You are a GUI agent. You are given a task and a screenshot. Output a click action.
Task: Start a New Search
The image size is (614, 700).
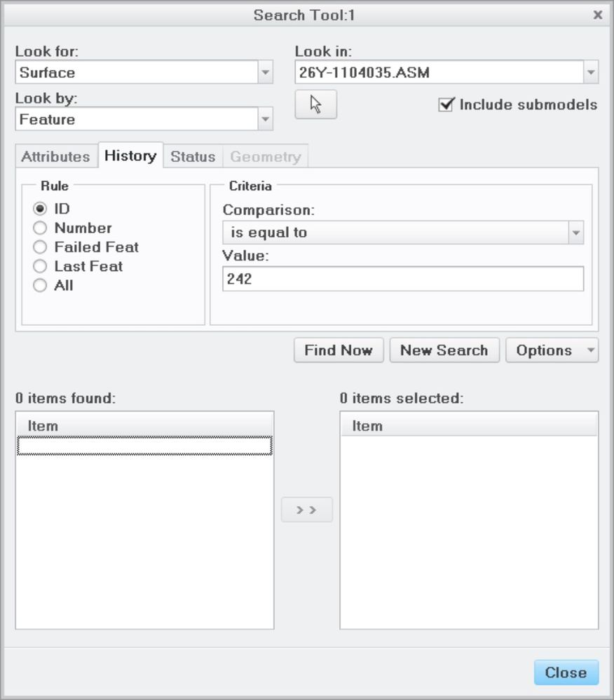(444, 350)
